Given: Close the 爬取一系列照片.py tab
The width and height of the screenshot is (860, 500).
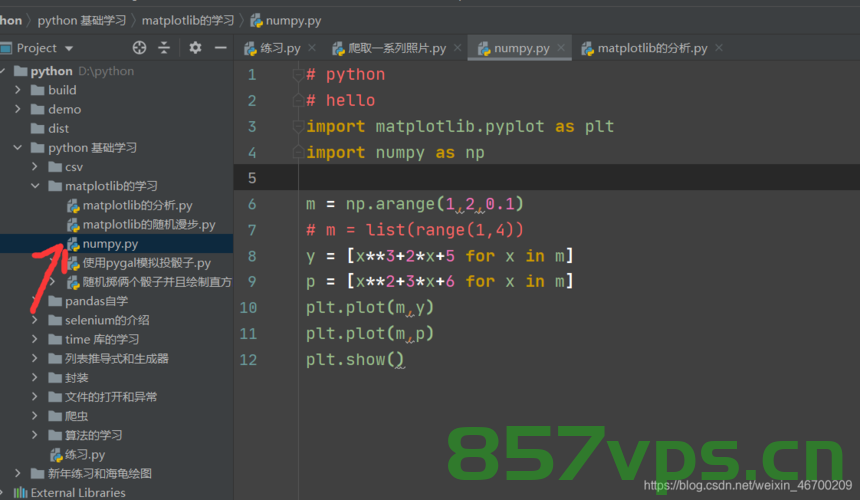Looking at the screenshot, I should point(457,48).
